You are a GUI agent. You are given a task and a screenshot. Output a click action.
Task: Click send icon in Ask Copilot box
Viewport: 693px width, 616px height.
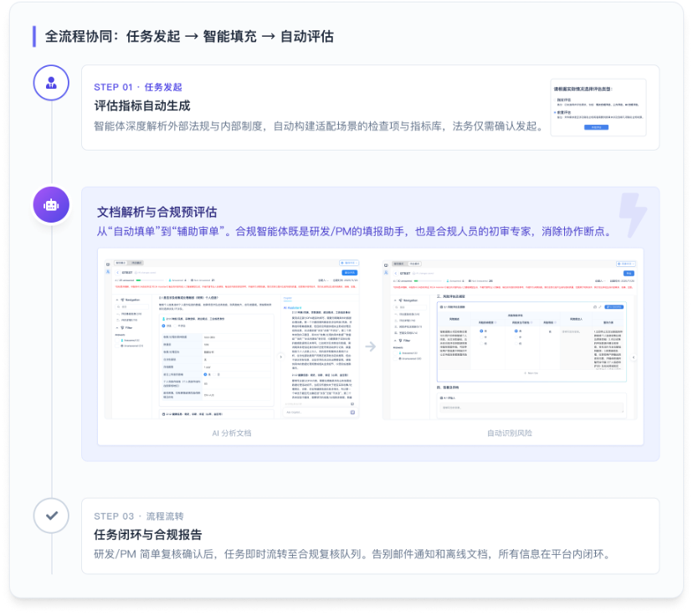[352, 413]
